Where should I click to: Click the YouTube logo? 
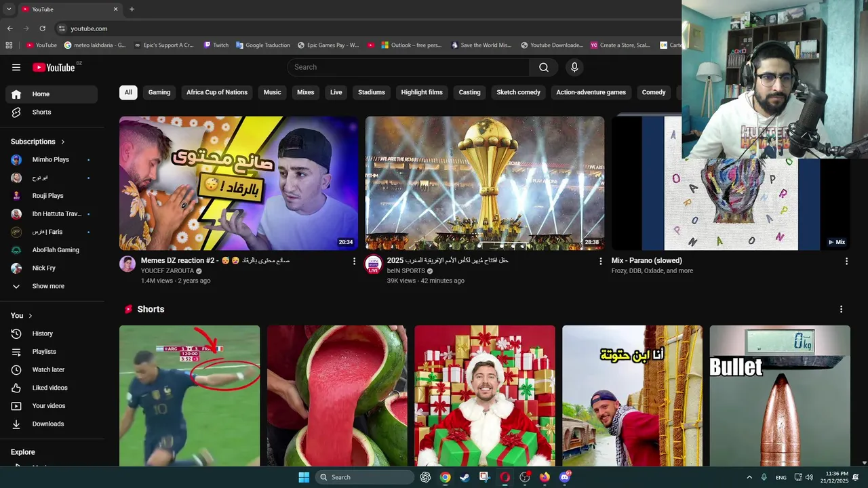[54, 67]
